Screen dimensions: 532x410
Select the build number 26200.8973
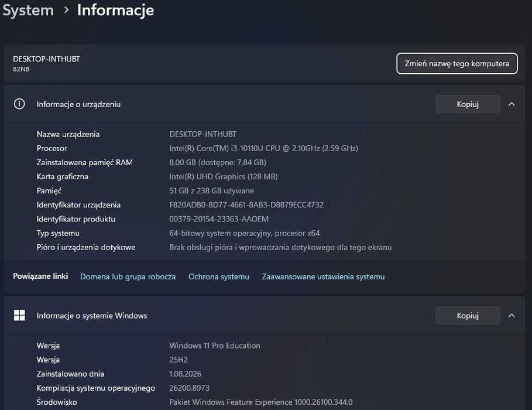coord(189,388)
